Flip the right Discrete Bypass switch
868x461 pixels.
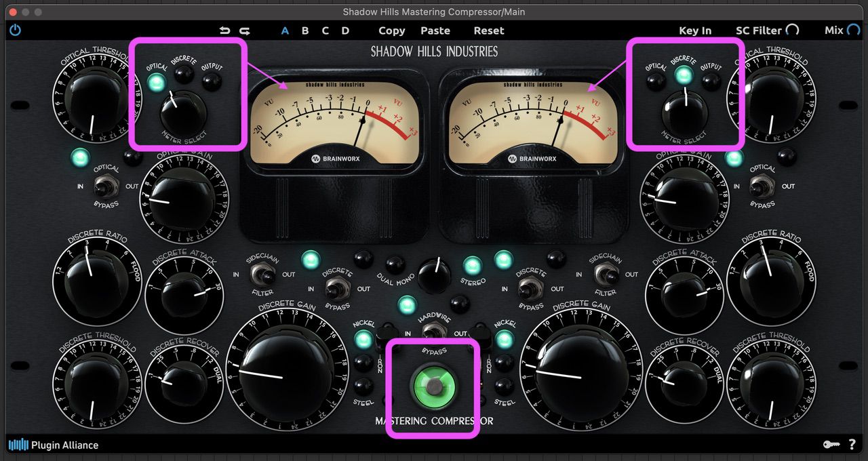click(530, 288)
